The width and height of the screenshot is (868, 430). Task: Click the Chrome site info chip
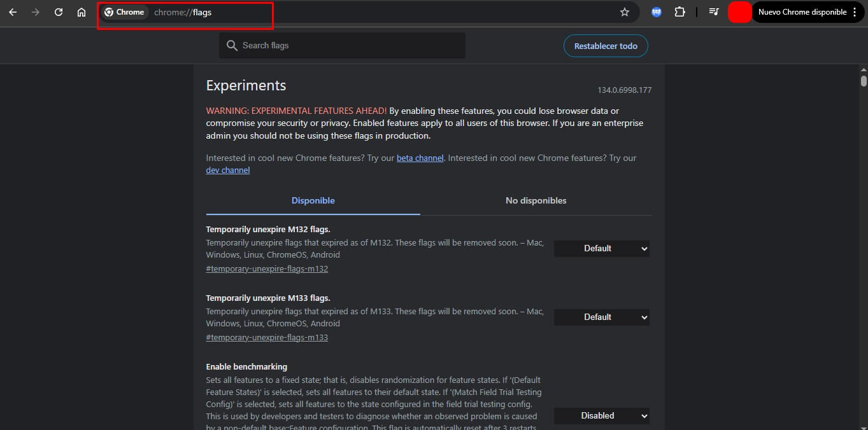pyautogui.click(x=125, y=12)
